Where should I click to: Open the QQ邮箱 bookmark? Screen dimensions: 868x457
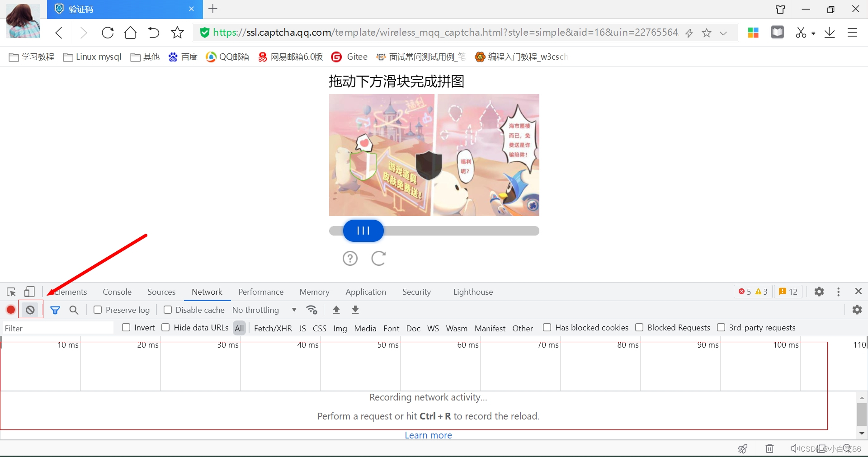(227, 57)
